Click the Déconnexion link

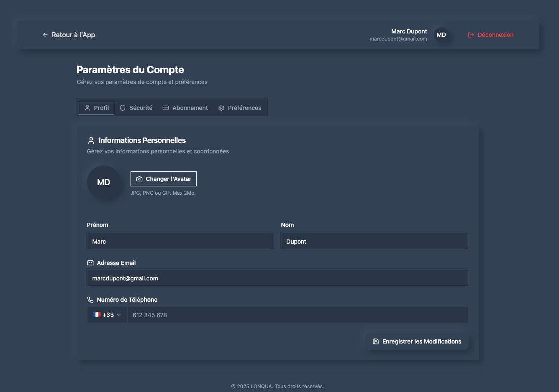(x=495, y=35)
